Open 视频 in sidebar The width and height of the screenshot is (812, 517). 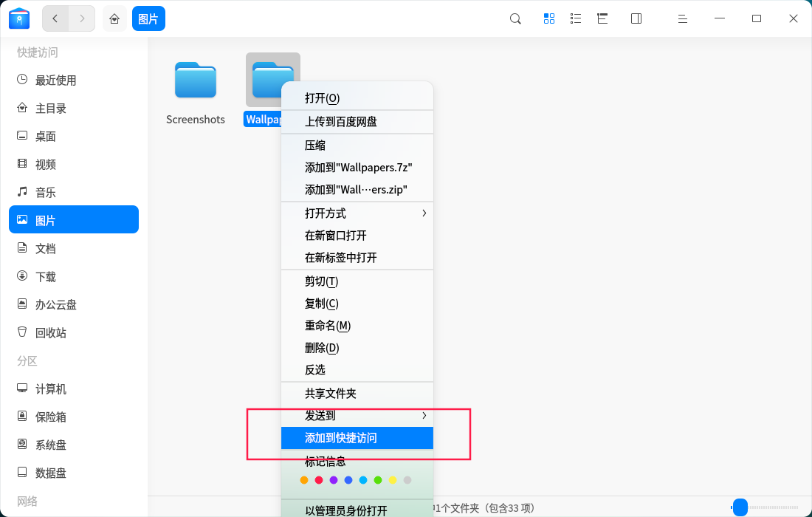coord(74,164)
